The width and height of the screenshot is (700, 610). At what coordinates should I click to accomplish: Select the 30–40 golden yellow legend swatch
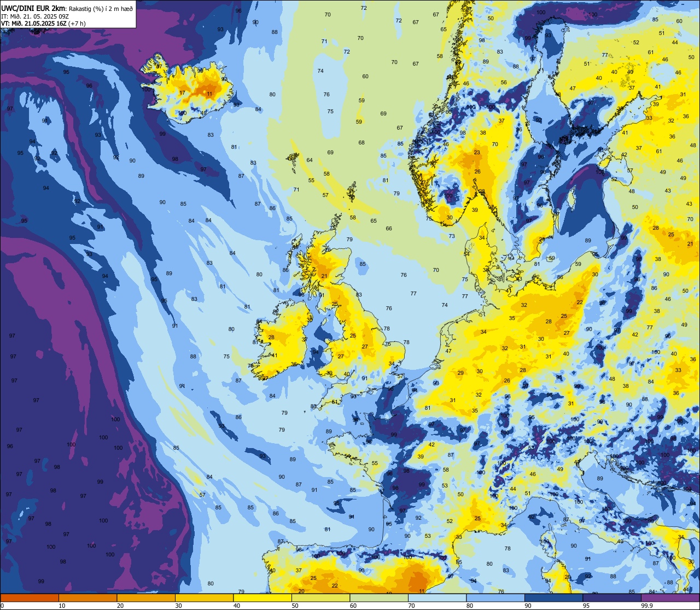point(204,597)
